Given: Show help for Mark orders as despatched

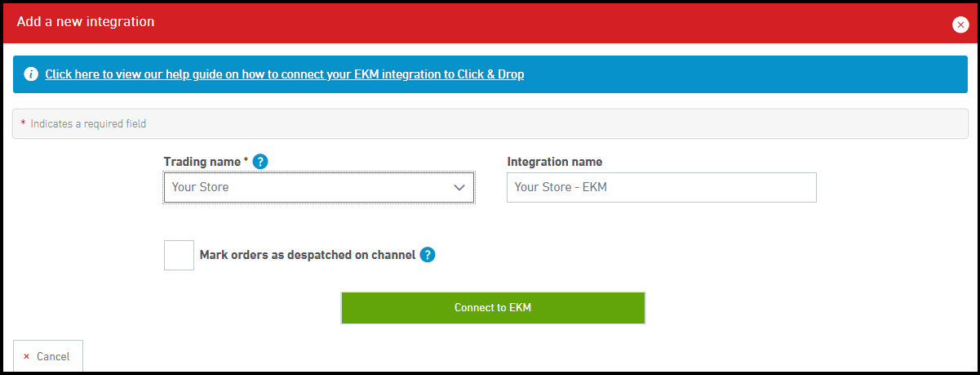Looking at the screenshot, I should [x=428, y=255].
